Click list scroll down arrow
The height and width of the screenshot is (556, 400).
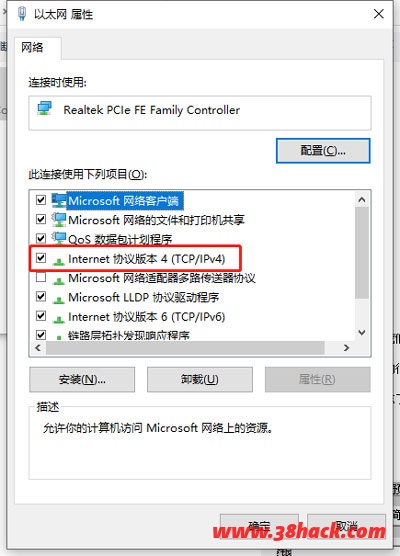coord(362,332)
